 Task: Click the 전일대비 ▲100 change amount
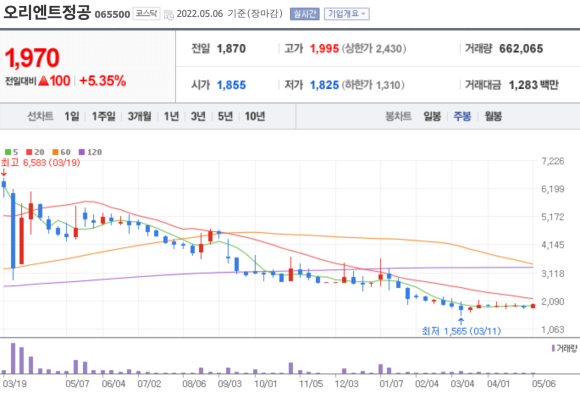[37, 81]
